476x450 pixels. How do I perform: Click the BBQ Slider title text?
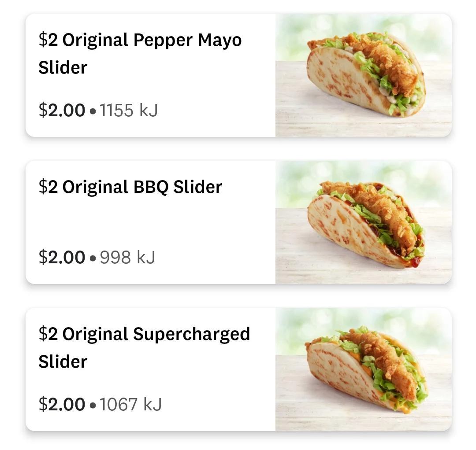[131, 186]
